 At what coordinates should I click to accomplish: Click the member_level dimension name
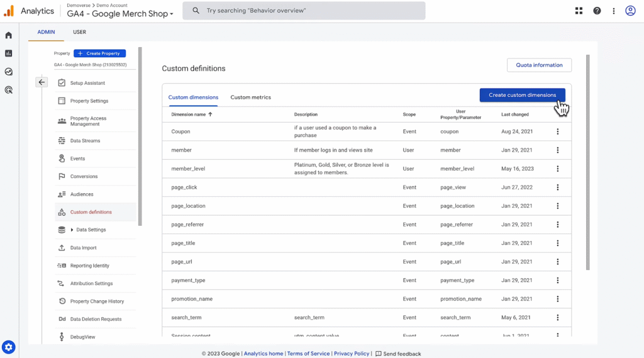tap(188, 169)
